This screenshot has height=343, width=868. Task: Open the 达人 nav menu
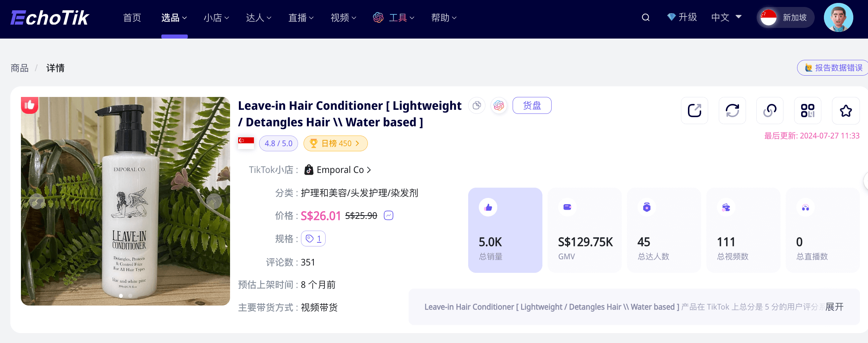[259, 18]
